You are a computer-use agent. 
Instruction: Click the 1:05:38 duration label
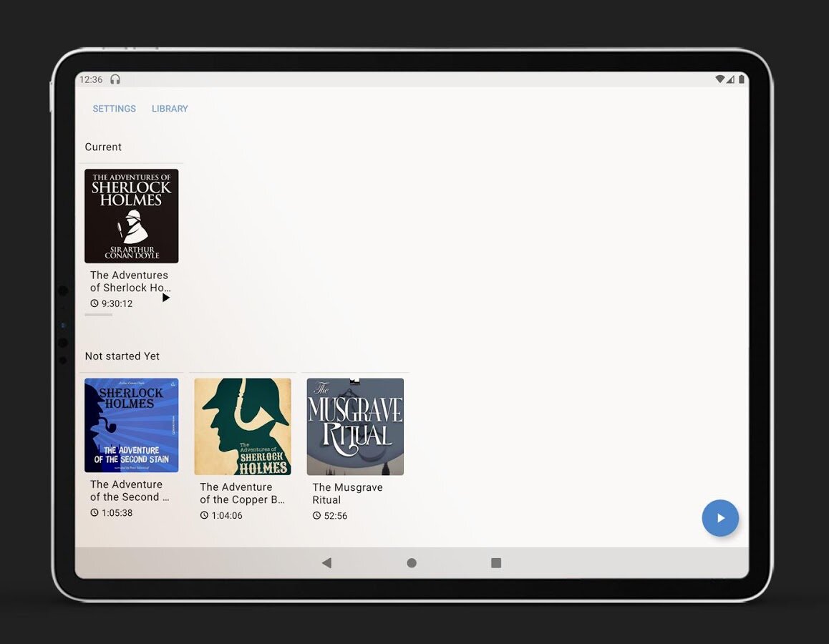(x=117, y=513)
